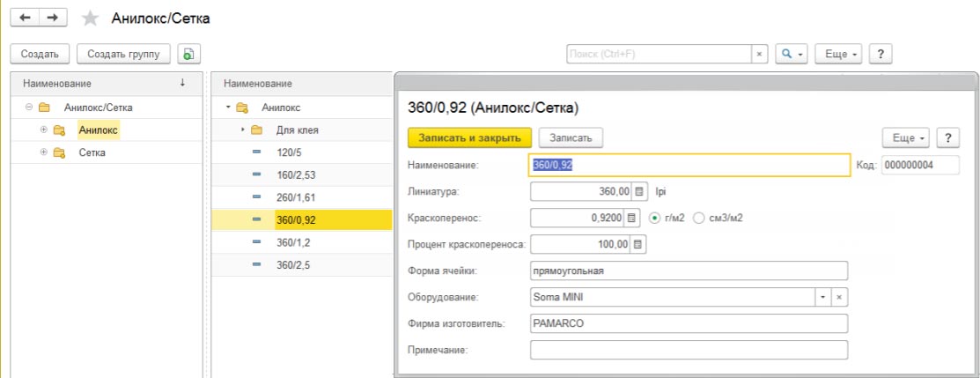This screenshot has width=980, height=378.
Task: Select the 360/1,2 row
Action: pyautogui.click(x=302, y=242)
